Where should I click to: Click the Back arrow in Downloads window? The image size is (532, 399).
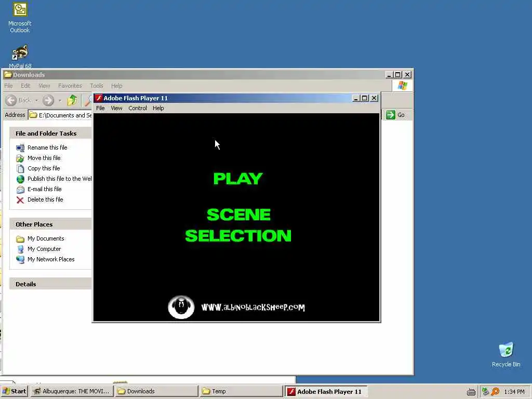tap(11, 100)
